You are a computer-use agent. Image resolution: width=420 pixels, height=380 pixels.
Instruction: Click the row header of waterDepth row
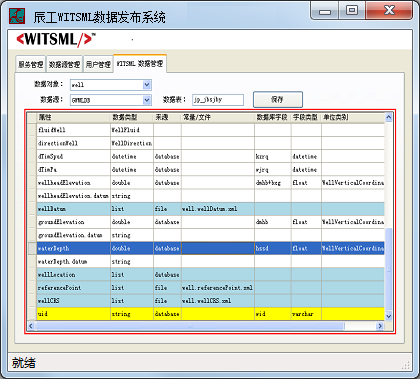tap(32, 248)
